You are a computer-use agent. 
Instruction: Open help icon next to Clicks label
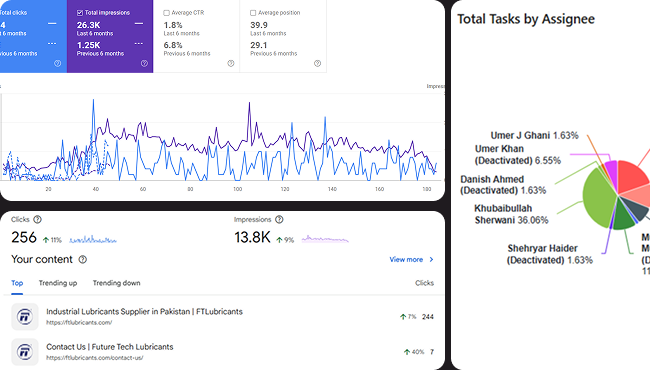point(37,220)
